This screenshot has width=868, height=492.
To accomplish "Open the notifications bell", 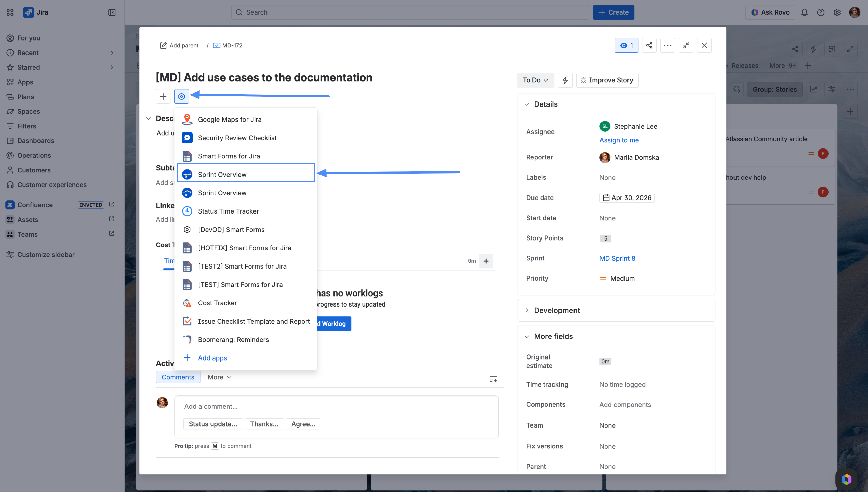I will (x=804, y=12).
